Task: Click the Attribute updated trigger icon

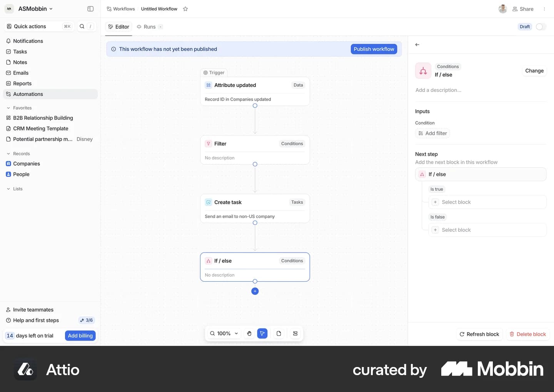Action: 209,85
